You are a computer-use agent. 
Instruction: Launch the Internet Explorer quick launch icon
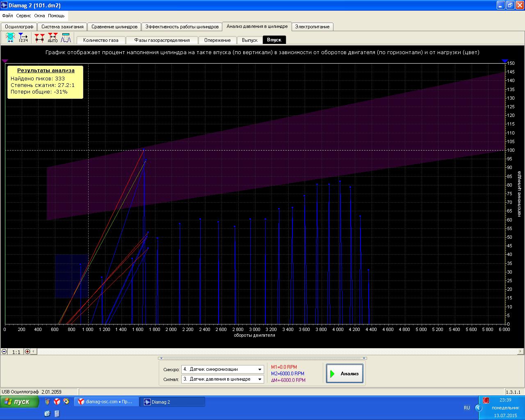47,413
